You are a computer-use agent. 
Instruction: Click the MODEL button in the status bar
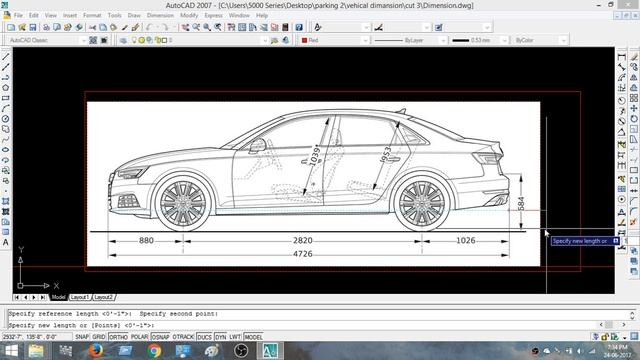[x=253, y=337]
